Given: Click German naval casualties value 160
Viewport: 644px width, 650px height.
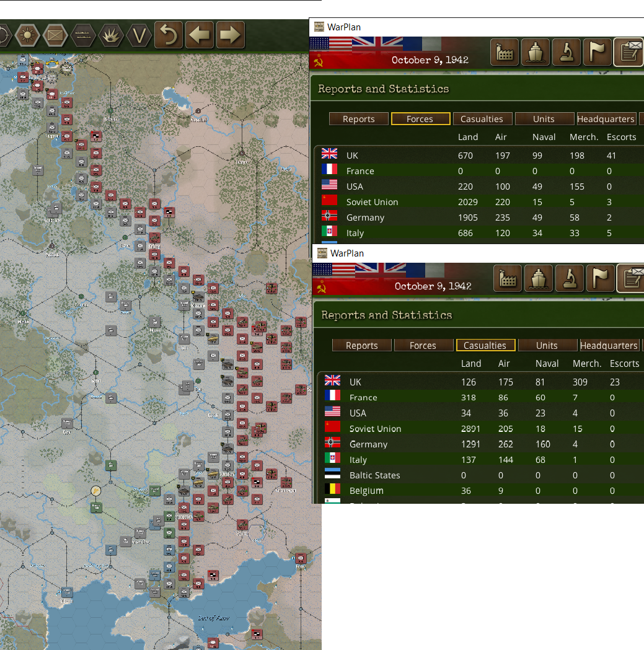Looking at the screenshot, I should [x=543, y=444].
